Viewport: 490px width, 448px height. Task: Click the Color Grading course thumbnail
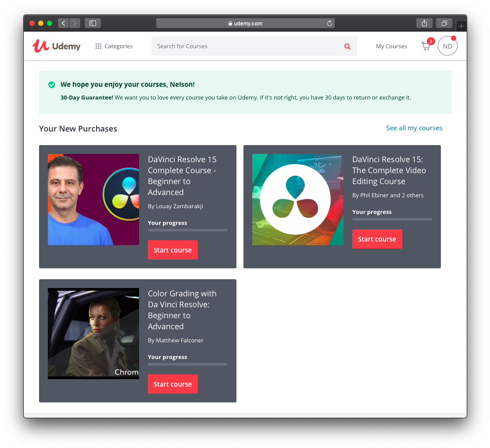click(x=93, y=333)
